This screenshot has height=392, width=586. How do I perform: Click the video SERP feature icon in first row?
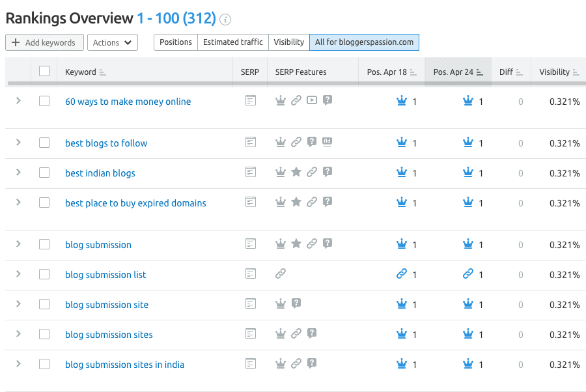pos(312,101)
